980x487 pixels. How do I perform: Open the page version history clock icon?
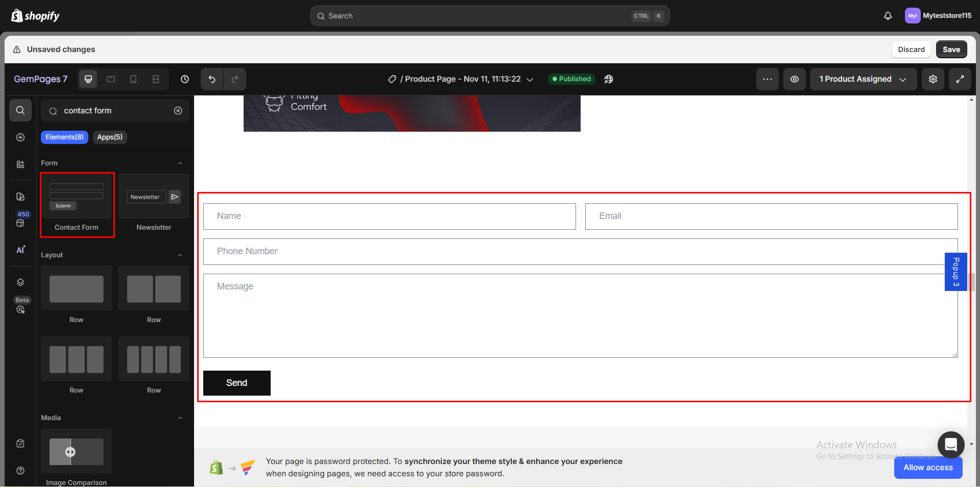point(184,79)
